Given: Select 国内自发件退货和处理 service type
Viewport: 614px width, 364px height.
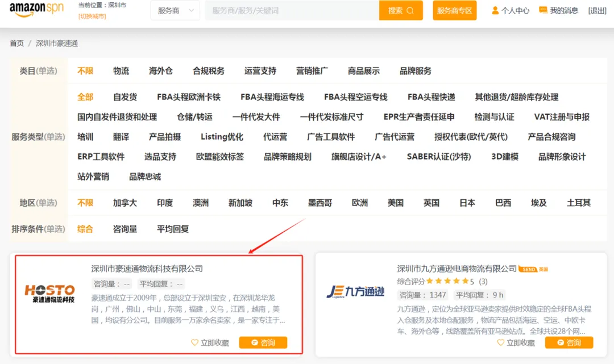Looking at the screenshot, I should click(117, 117).
